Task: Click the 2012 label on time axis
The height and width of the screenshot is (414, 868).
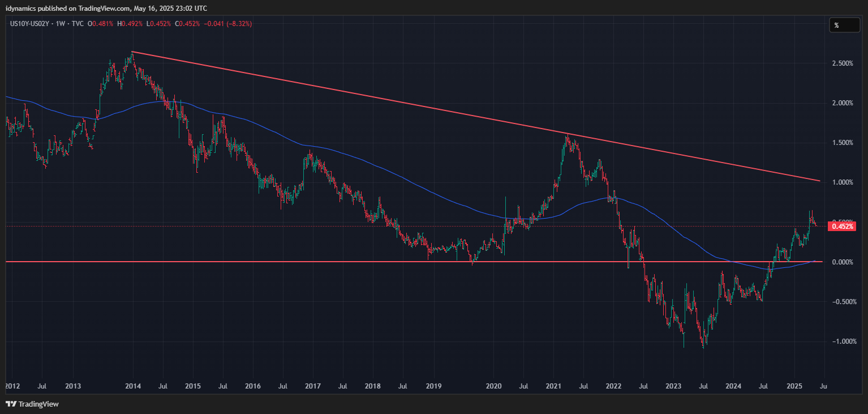Action: (x=12, y=386)
